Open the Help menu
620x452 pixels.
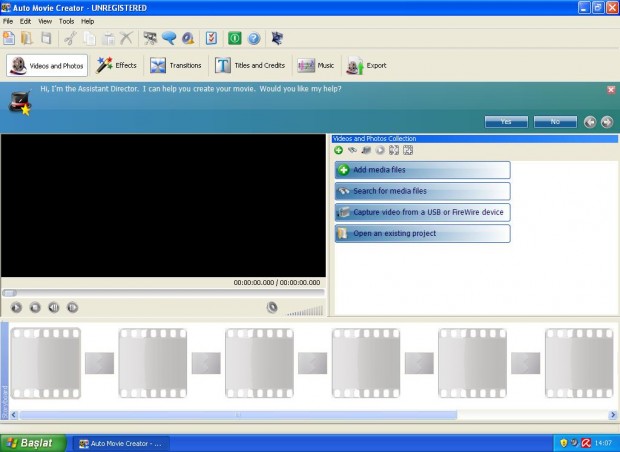pyautogui.click(x=87, y=21)
